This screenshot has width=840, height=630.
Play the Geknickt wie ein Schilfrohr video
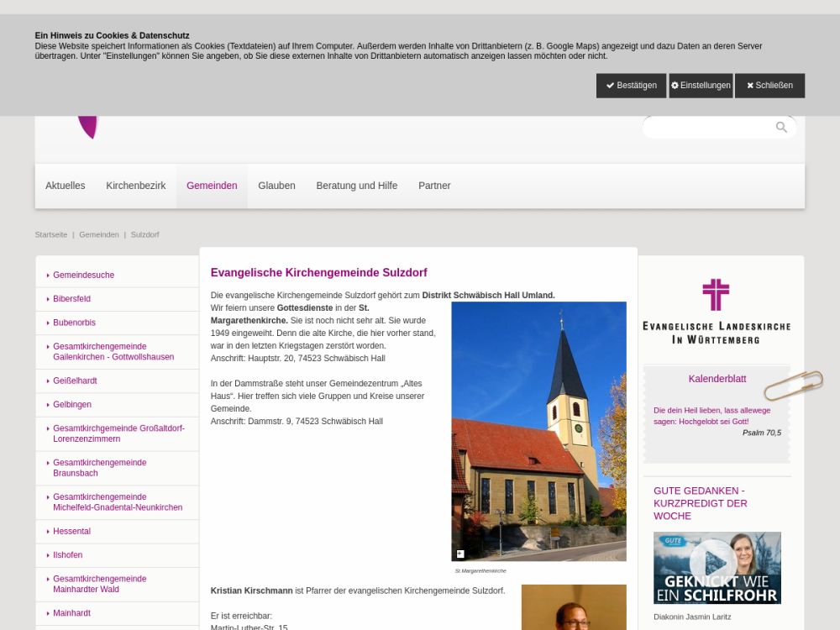click(713, 562)
